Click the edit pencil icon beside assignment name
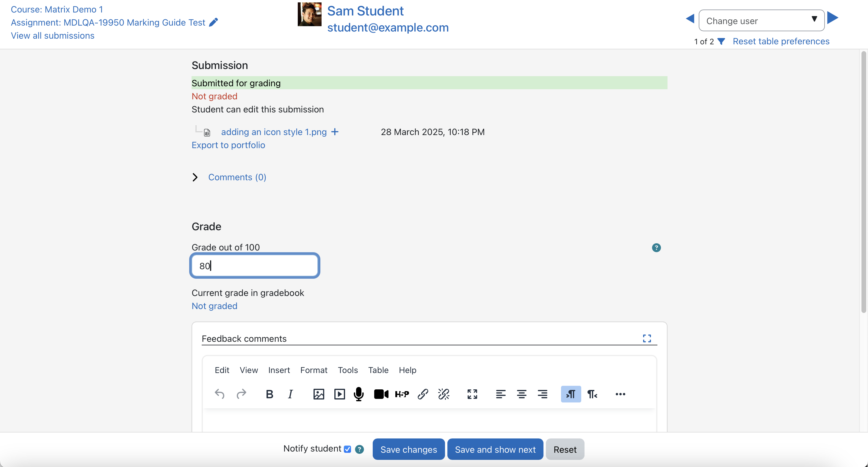 (214, 22)
